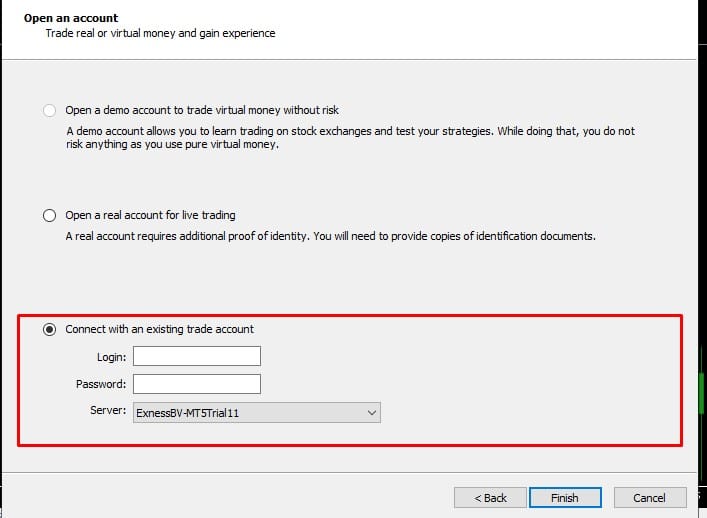This screenshot has width=707, height=518.
Task: Choose the real account radio button
Action: tap(50, 216)
